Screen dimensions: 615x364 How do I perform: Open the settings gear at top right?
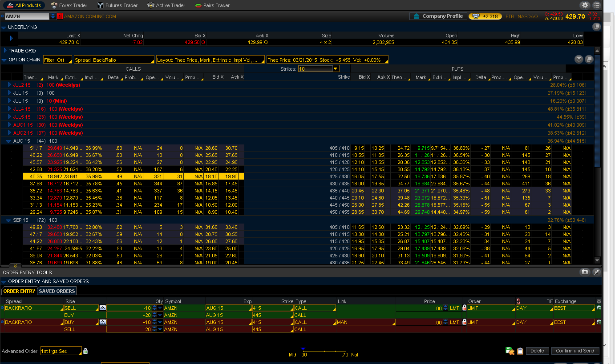tap(585, 5)
